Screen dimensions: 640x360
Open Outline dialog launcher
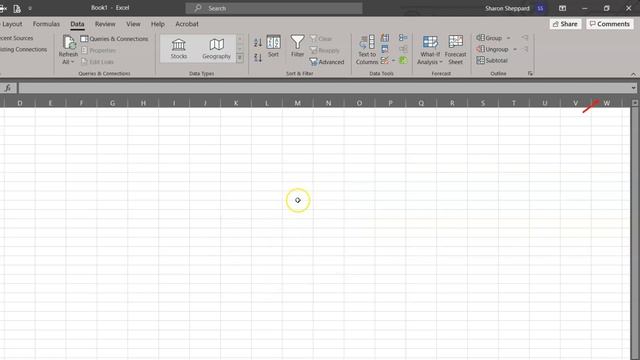coord(530,73)
